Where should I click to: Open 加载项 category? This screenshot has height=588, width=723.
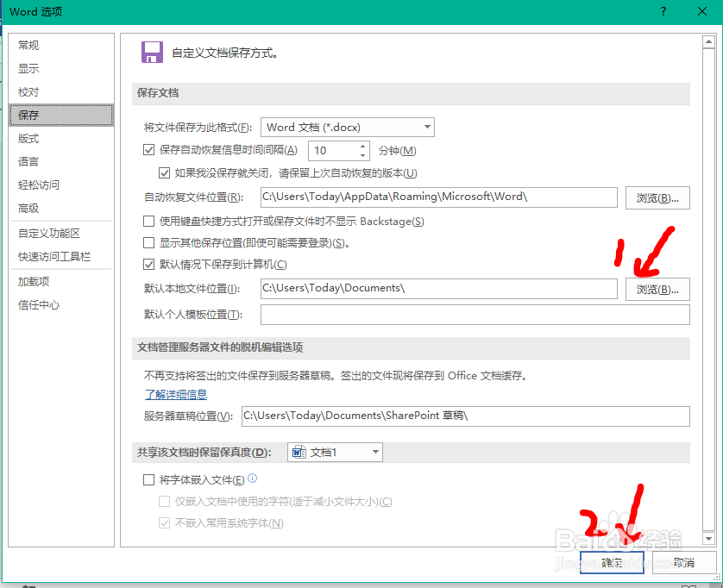click(61, 282)
